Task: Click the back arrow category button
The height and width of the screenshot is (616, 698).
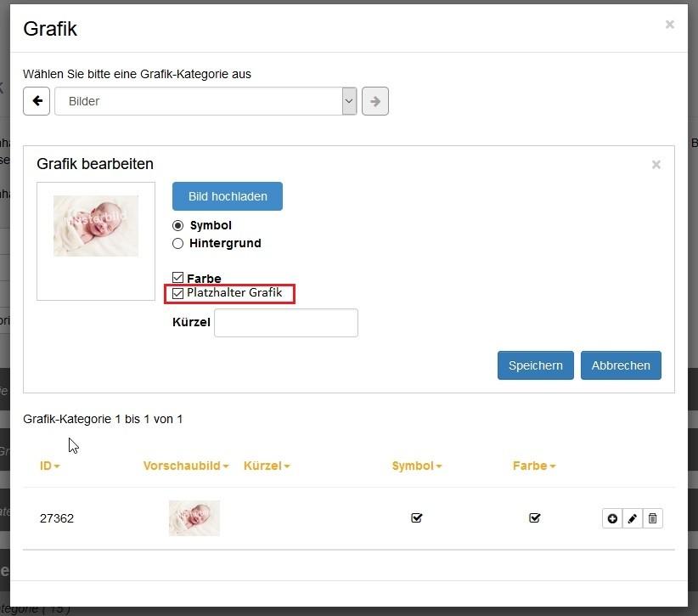Action: coord(37,101)
